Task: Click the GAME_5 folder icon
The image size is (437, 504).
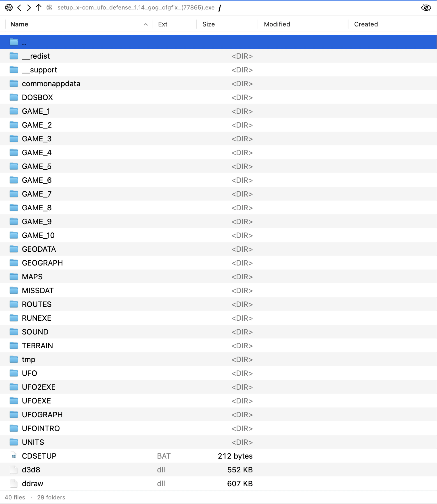Action: pos(14,166)
